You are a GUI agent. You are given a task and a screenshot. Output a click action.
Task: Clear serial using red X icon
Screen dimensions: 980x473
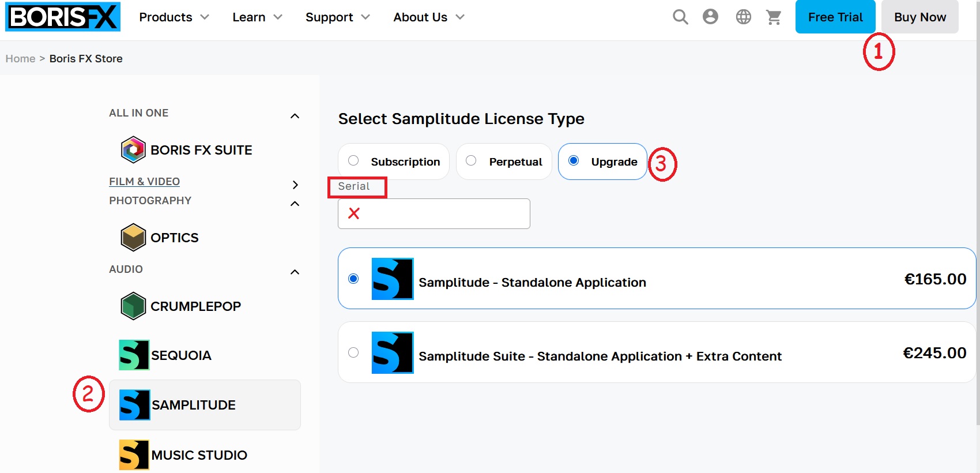[x=354, y=213]
